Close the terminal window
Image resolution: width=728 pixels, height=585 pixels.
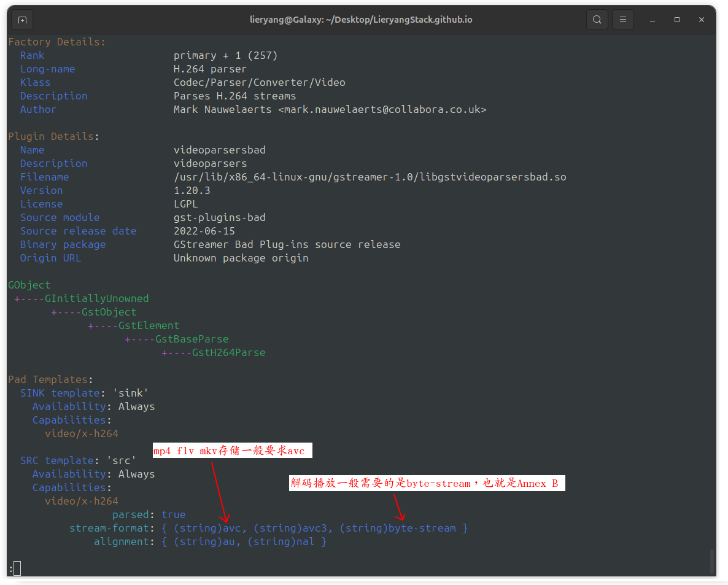tap(702, 20)
